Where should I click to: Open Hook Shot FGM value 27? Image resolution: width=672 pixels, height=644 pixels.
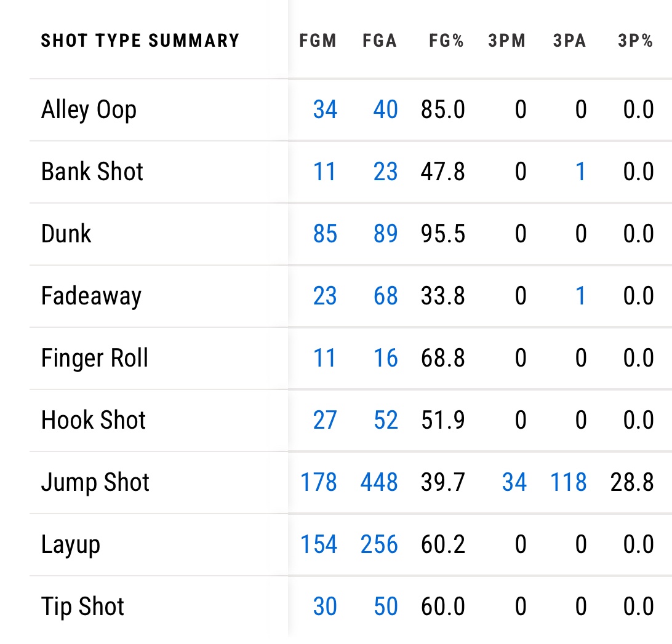325,421
